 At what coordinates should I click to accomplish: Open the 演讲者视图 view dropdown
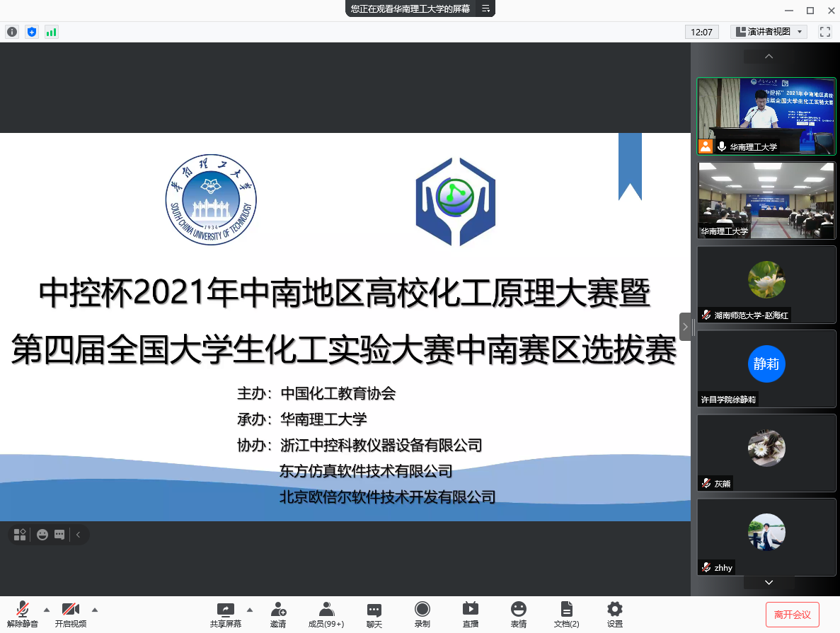(769, 32)
